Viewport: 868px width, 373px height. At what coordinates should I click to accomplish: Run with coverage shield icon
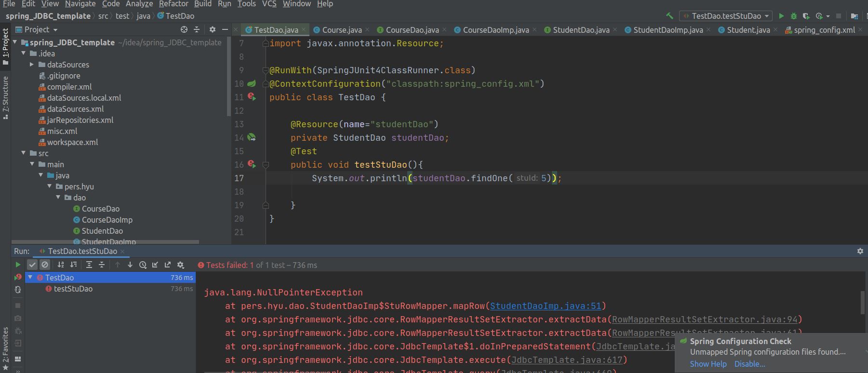coord(806,16)
